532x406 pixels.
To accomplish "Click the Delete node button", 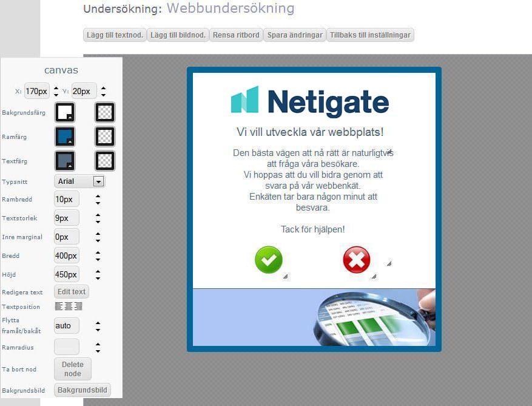I will (73, 369).
